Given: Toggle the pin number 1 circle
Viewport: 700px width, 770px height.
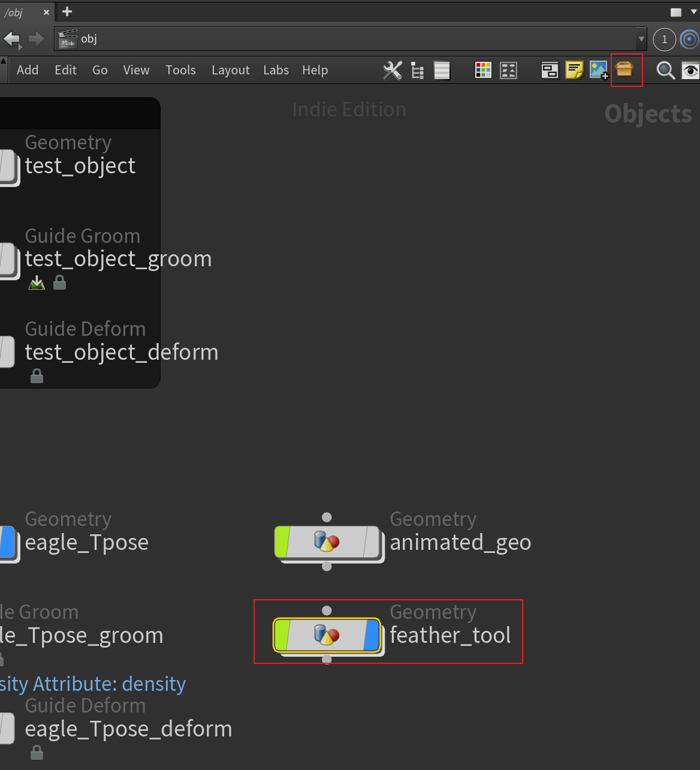Looking at the screenshot, I should coord(664,40).
